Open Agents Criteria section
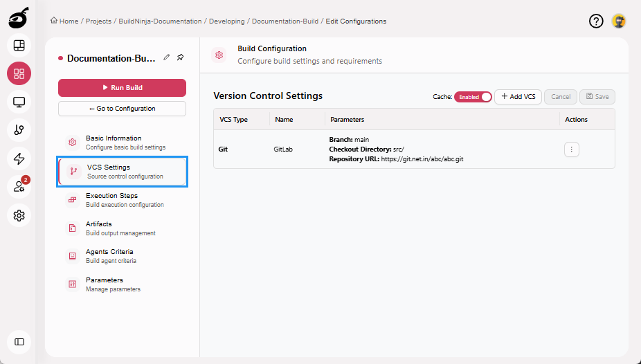641x364 pixels. (x=123, y=256)
